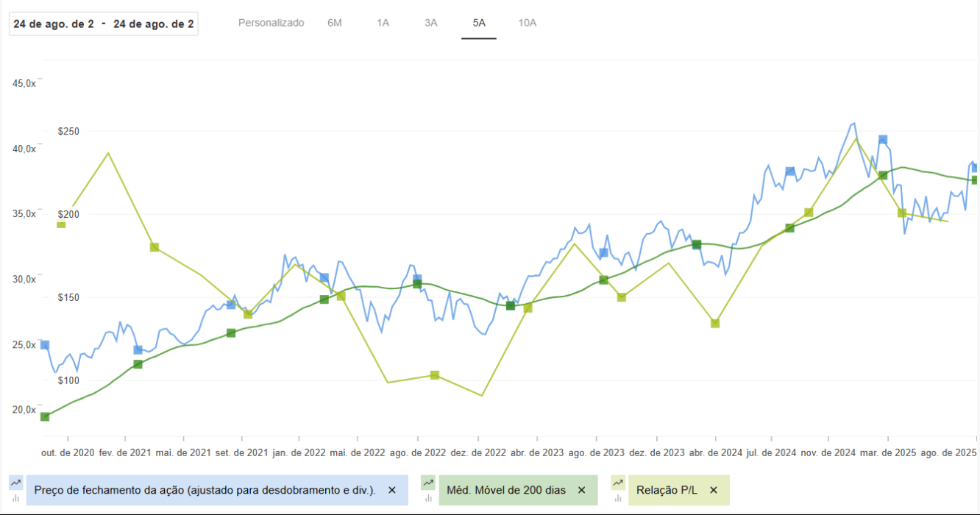Click the ago. de 2022 axis label
This screenshot has width=980, height=515.
pyautogui.click(x=418, y=452)
